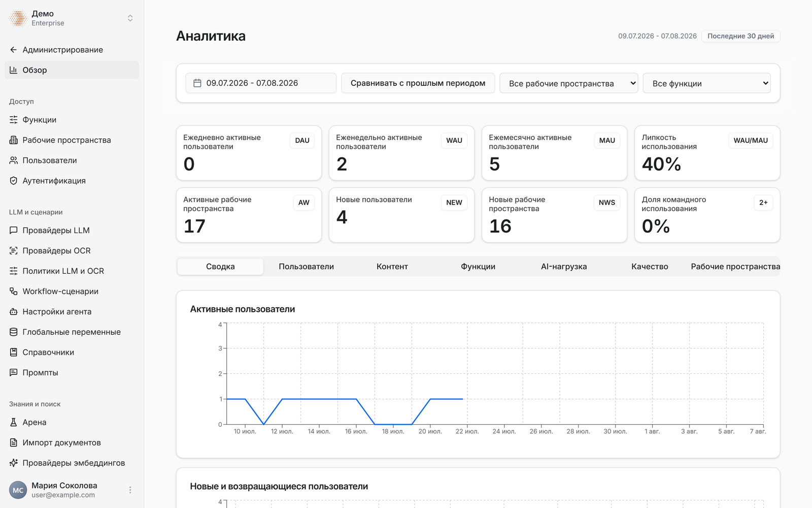Image resolution: width=812 pixels, height=508 pixels.
Task: Open the Все функции dropdown
Action: click(x=707, y=83)
